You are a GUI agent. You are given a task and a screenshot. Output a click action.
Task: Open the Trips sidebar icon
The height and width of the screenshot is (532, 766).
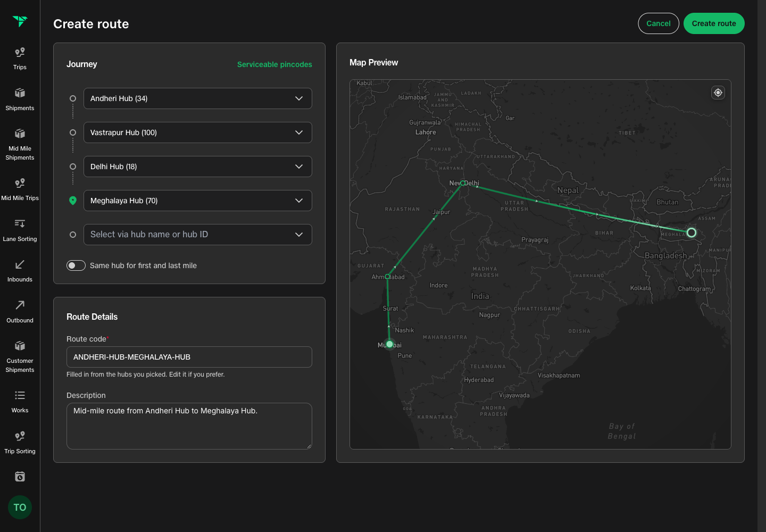click(x=20, y=59)
